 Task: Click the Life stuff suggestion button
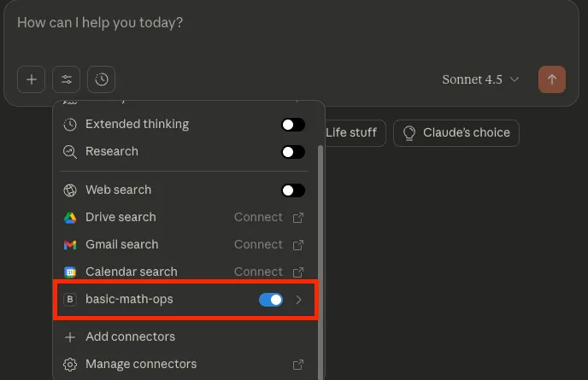coord(351,133)
